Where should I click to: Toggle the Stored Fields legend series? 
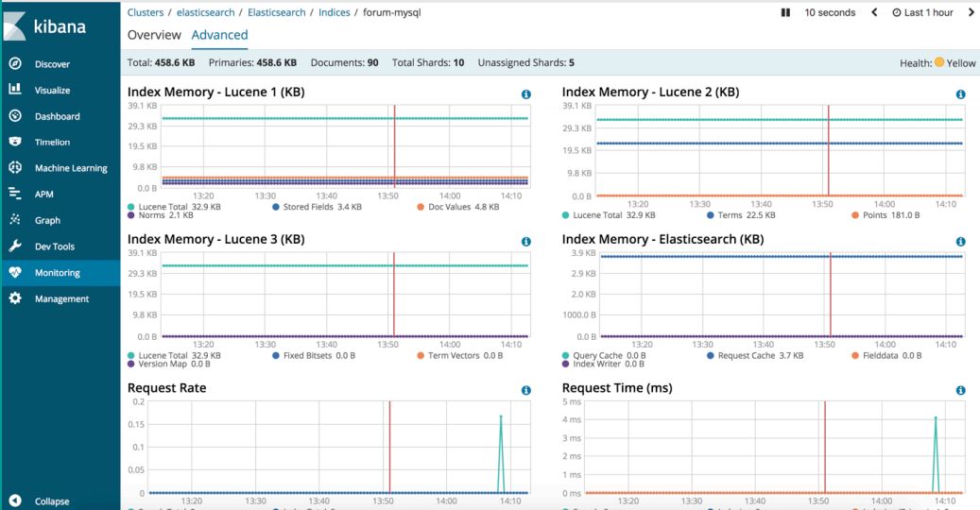point(317,207)
